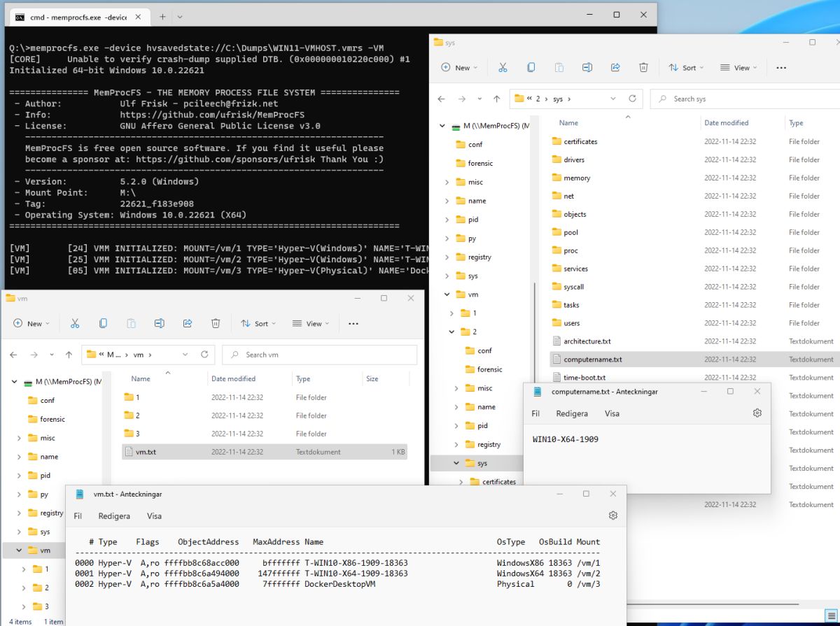This screenshot has height=626, width=840.
Task: Select services folder in sys file list
Action: (x=575, y=269)
